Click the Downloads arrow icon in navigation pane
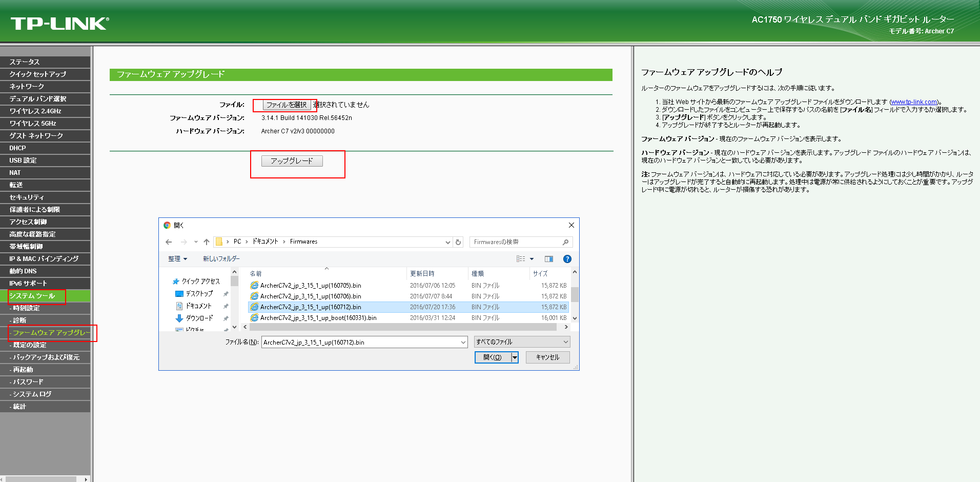 (179, 318)
